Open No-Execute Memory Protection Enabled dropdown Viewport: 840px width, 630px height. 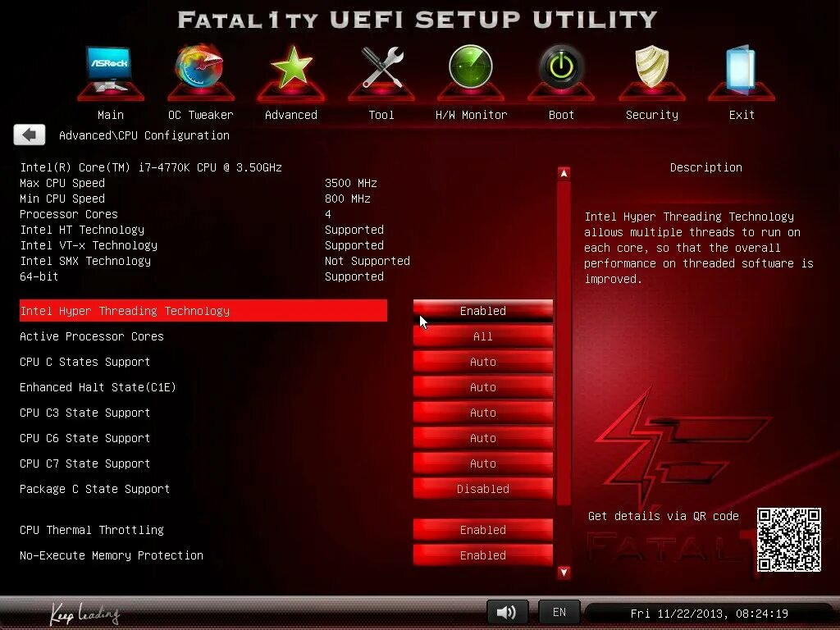pyautogui.click(x=482, y=555)
